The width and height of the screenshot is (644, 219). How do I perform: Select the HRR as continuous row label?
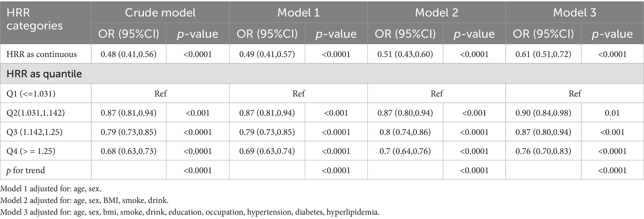41,54
